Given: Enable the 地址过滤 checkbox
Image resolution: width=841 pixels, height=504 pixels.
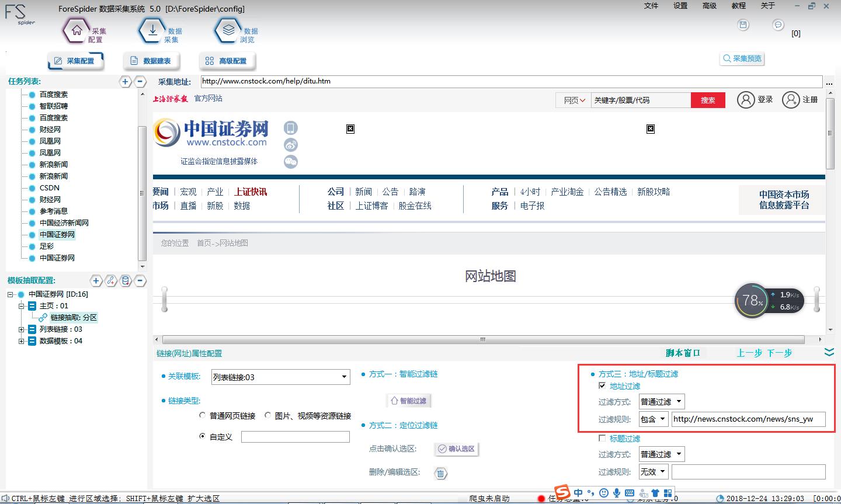Looking at the screenshot, I should pyautogui.click(x=602, y=386).
